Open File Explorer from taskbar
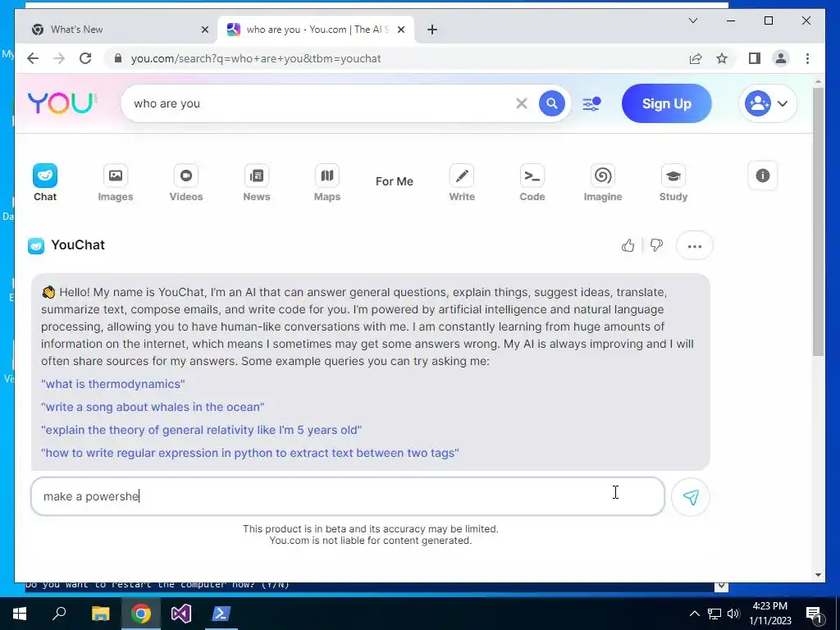Viewport: 840px width, 630px height. (101, 614)
